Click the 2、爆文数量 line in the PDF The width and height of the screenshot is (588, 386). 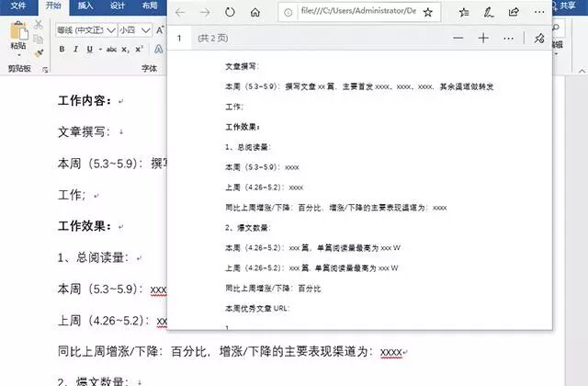pyautogui.click(x=248, y=228)
